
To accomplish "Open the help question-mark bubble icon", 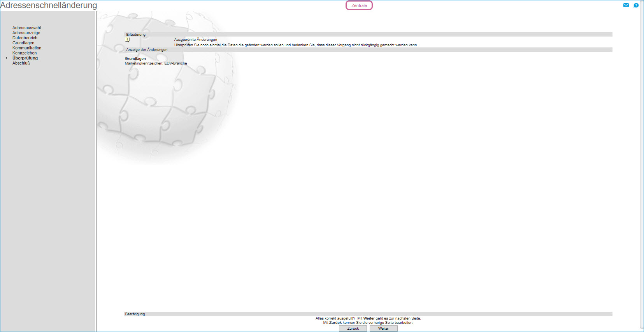I will coord(636,5).
